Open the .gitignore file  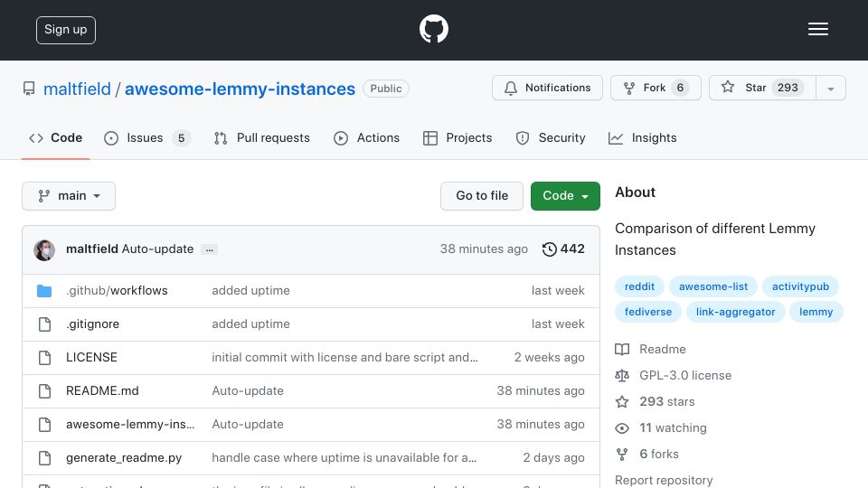click(x=92, y=324)
